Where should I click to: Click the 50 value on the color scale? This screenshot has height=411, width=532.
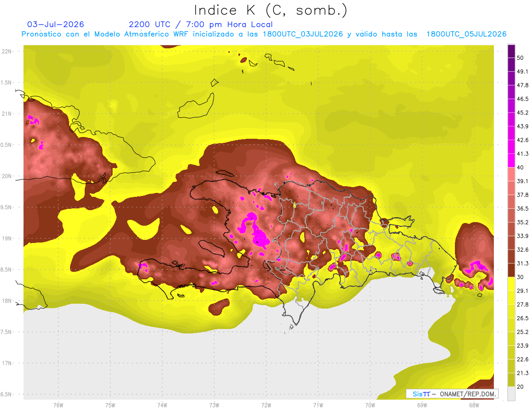pyautogui.click(x=520, y=58)
